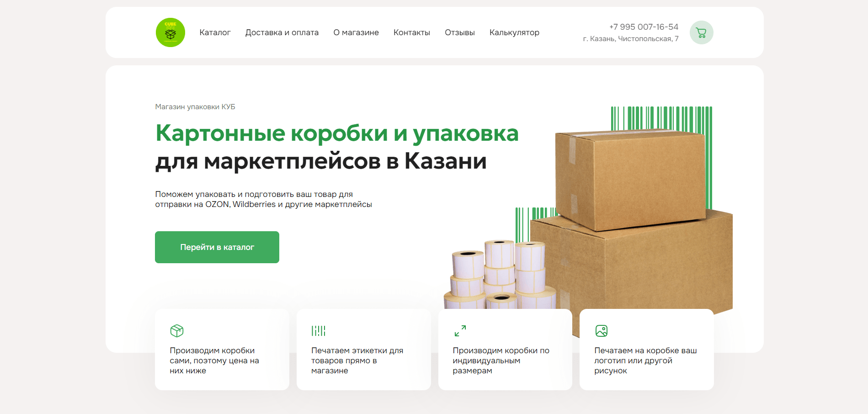Select the 'Печатаем этикетки для товаров' card
This screenshot has width=868, height=414.
363,350
